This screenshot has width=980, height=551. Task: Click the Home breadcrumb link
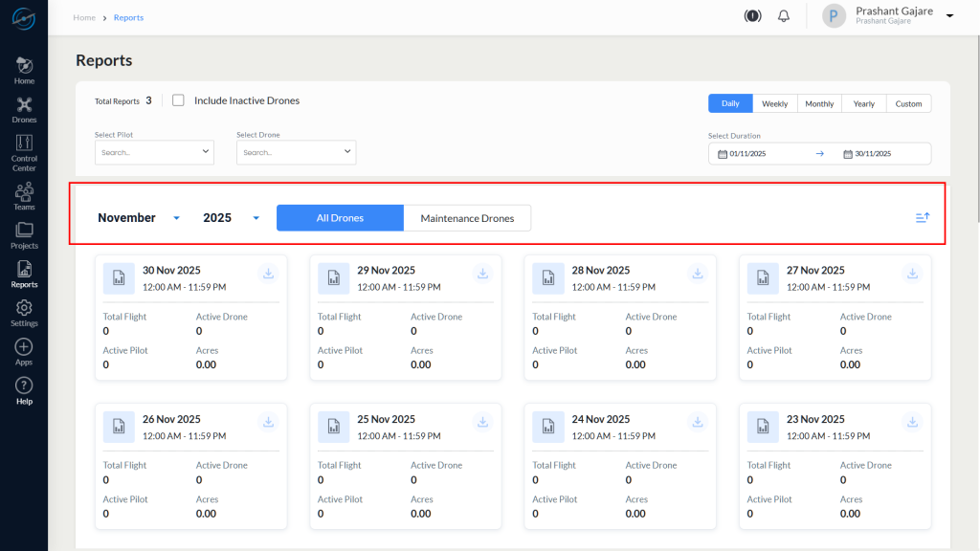(83, 16)
